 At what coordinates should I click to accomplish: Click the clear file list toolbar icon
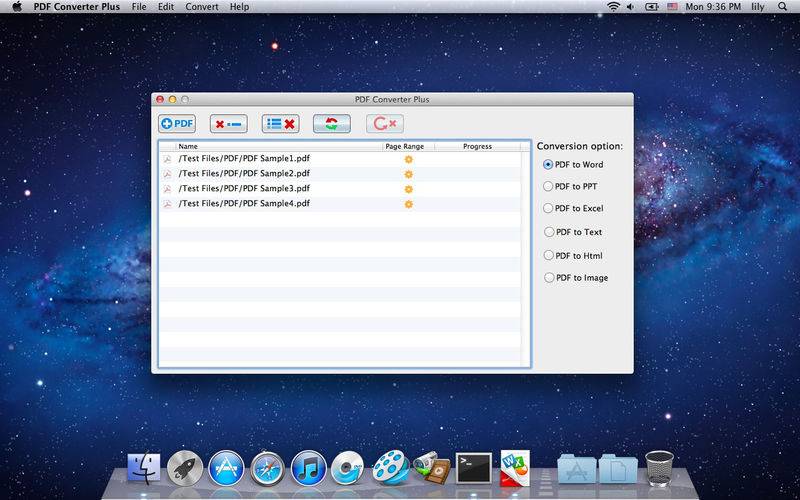tap(281, 123)
